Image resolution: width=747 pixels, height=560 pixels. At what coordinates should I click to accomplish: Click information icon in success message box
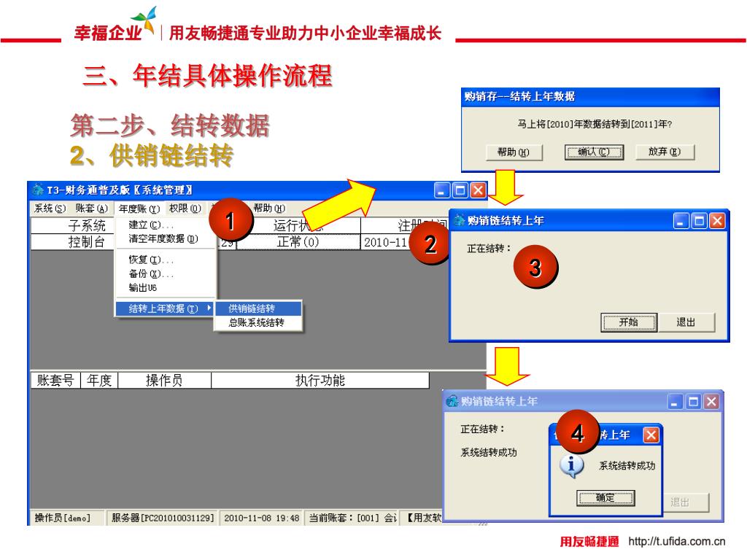572,465
